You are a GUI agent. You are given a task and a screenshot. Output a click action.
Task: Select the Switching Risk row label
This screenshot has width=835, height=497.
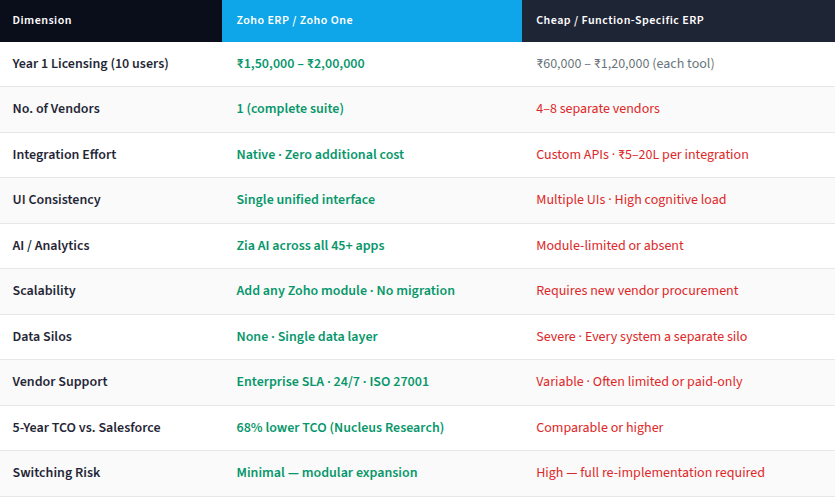[x=56, y=472]
